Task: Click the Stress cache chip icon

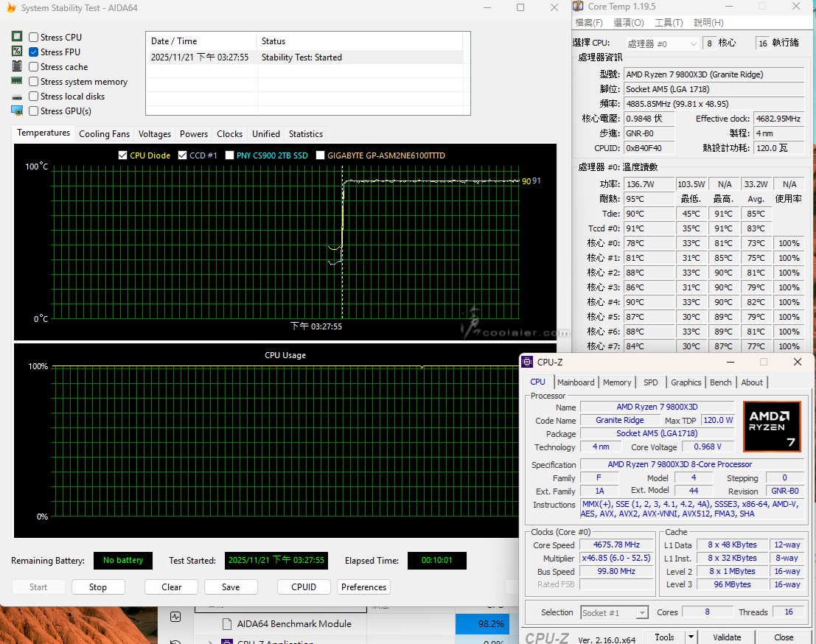Action: (17, 66)
